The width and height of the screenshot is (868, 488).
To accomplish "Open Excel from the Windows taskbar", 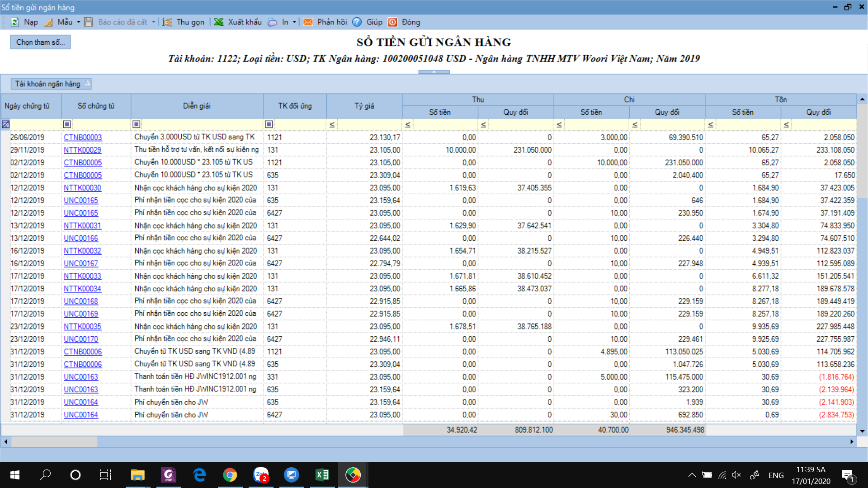I will 322,475.
